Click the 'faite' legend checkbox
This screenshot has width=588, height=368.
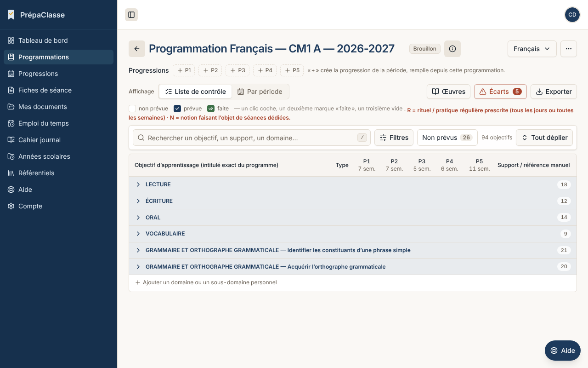(211, 109)
